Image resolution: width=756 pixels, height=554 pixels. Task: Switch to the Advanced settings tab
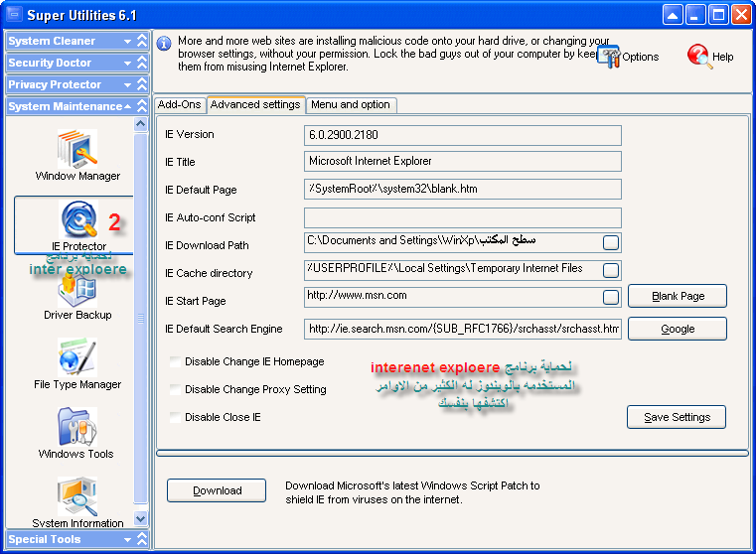[255, 104]
